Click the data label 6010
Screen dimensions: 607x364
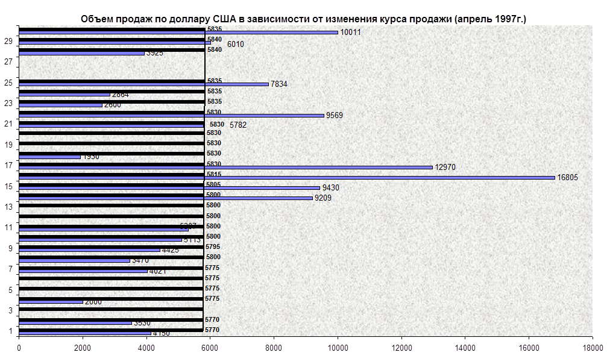coord(236,44)
